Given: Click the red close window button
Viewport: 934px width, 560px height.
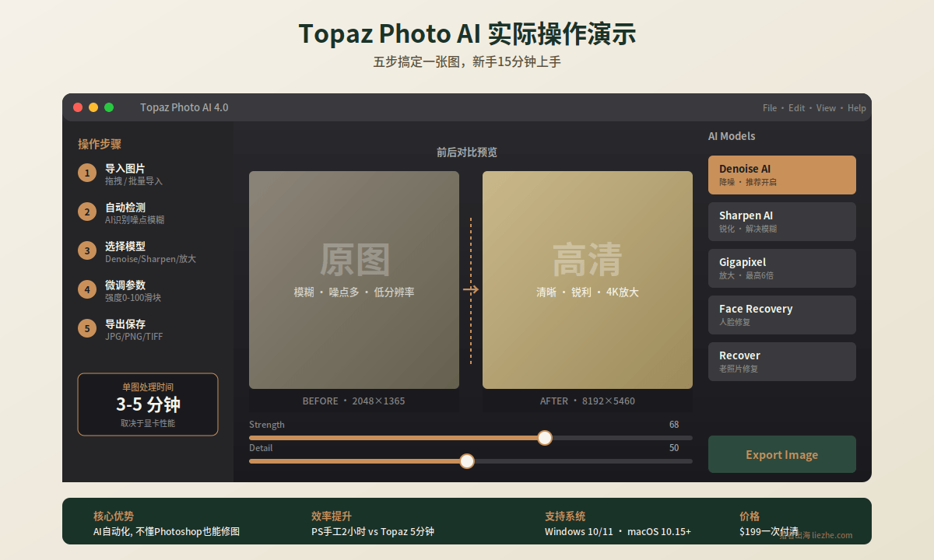Looking at the screenshot, I should tap(78, 107).
